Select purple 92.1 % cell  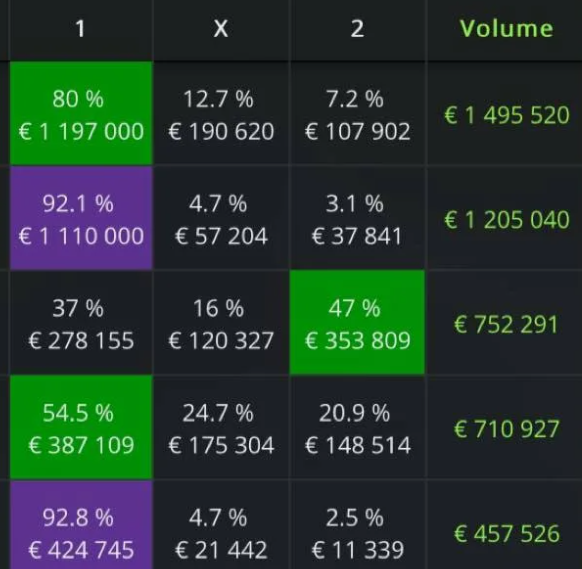click(x=81, y=218)
